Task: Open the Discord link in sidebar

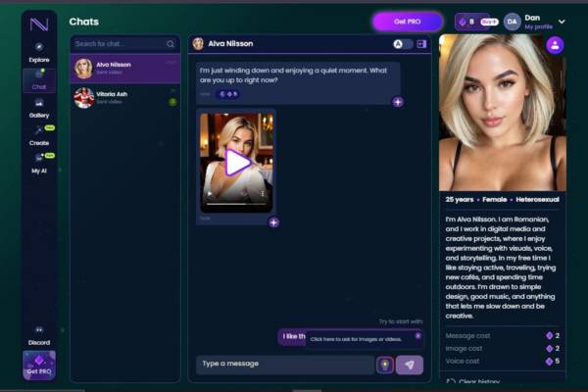Action: point(39,334)
